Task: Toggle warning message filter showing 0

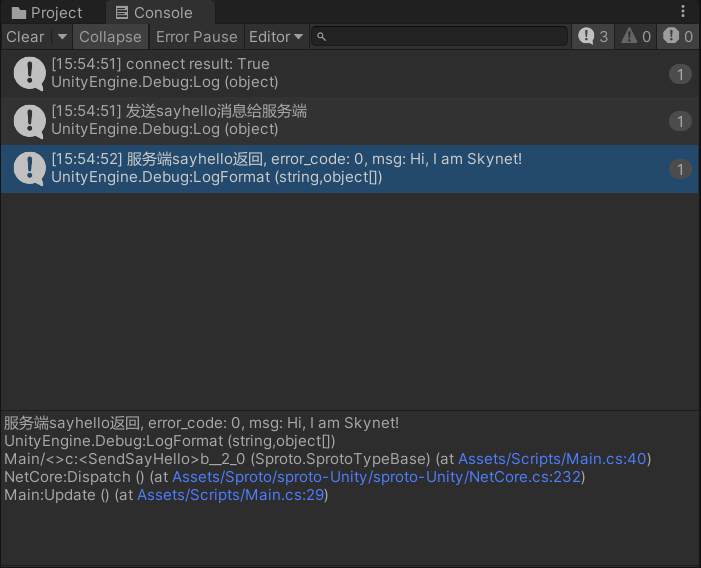Action: [x=636, y=37]
